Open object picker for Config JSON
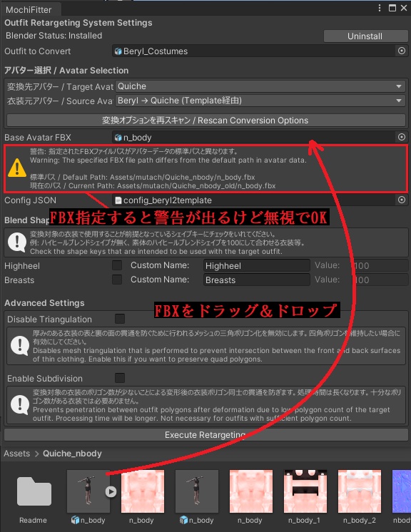 [402, 200]
